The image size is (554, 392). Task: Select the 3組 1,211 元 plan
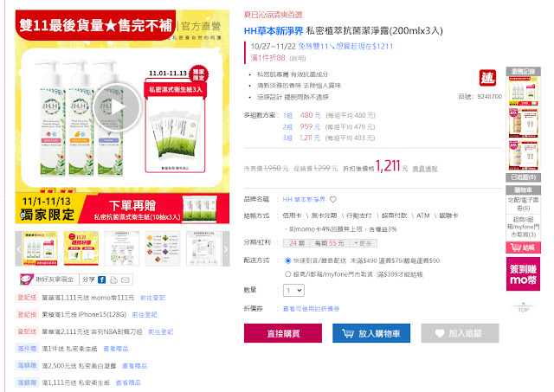tap(329, 138)
